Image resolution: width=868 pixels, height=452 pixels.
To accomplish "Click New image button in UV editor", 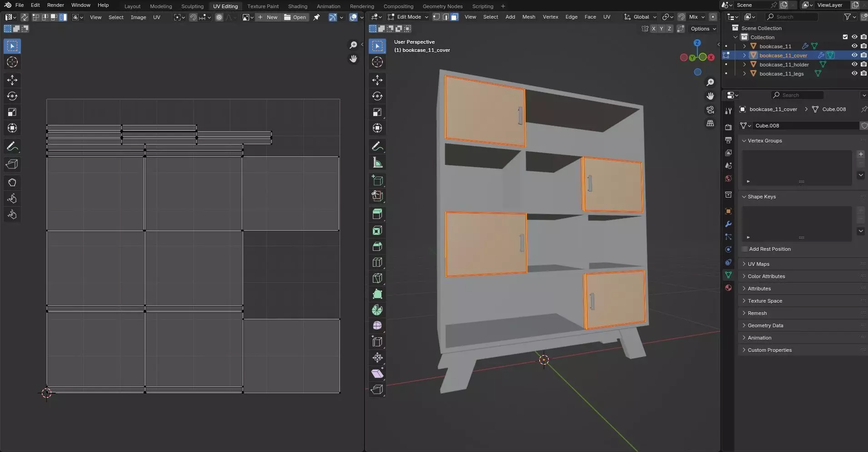I will click(x=268, y=17).
